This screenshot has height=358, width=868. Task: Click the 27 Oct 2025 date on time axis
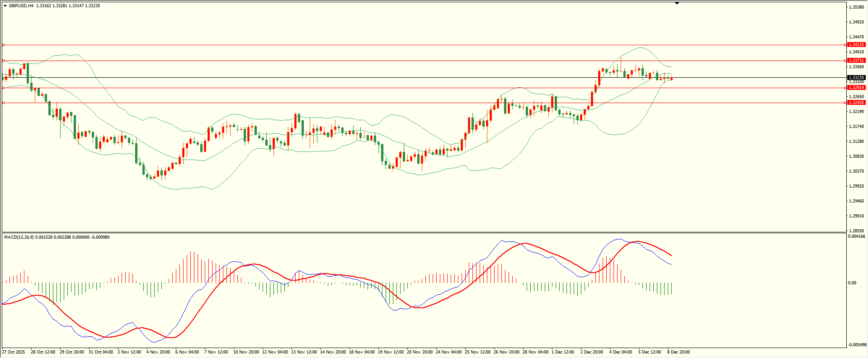(14, 352)
